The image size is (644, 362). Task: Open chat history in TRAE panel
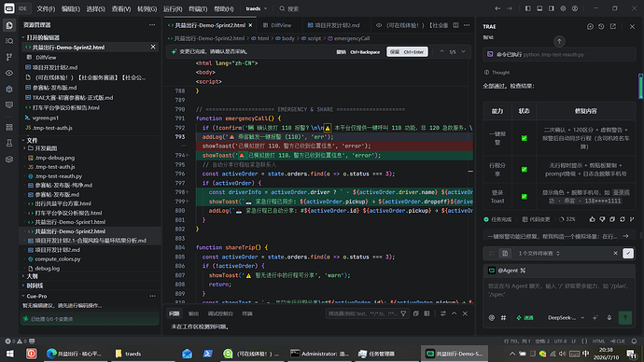pyautogui.click(x=601, y=26)
